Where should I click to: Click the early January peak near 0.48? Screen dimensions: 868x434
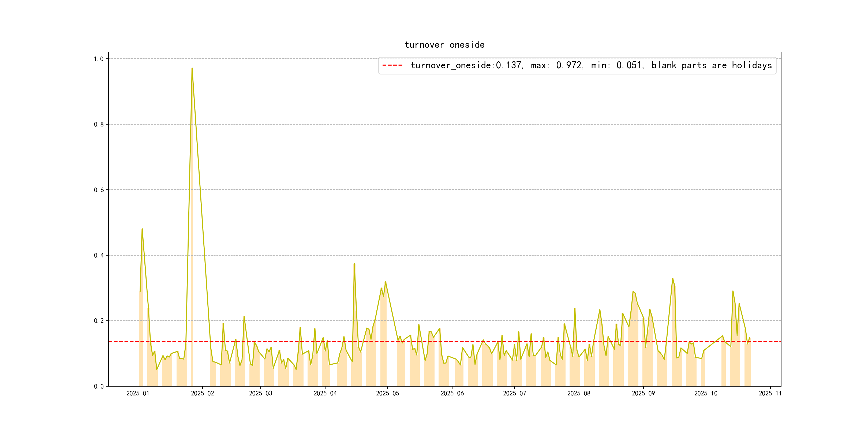(142, 229)
